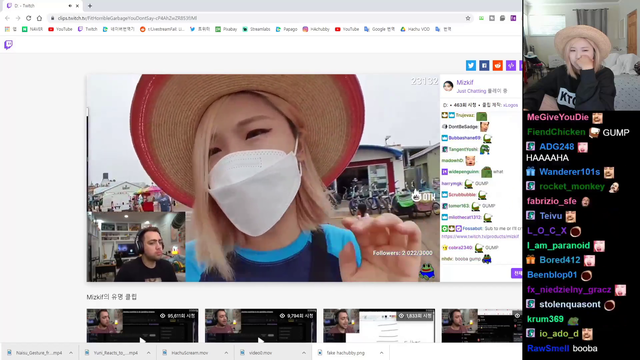The width and height of the screenshot is (640, 360).
Task: Share clip on Reddit
Action: (498, 65)
